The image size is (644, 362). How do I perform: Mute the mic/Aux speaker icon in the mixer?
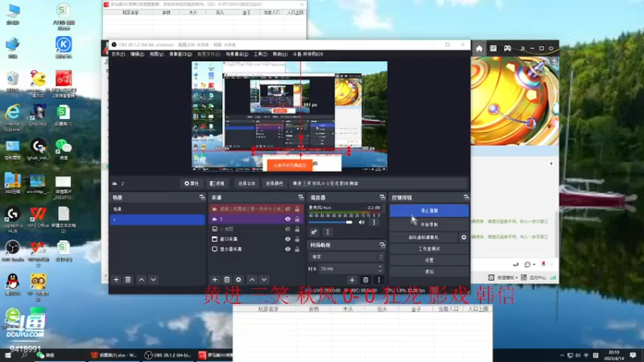(x=361, y=223)
